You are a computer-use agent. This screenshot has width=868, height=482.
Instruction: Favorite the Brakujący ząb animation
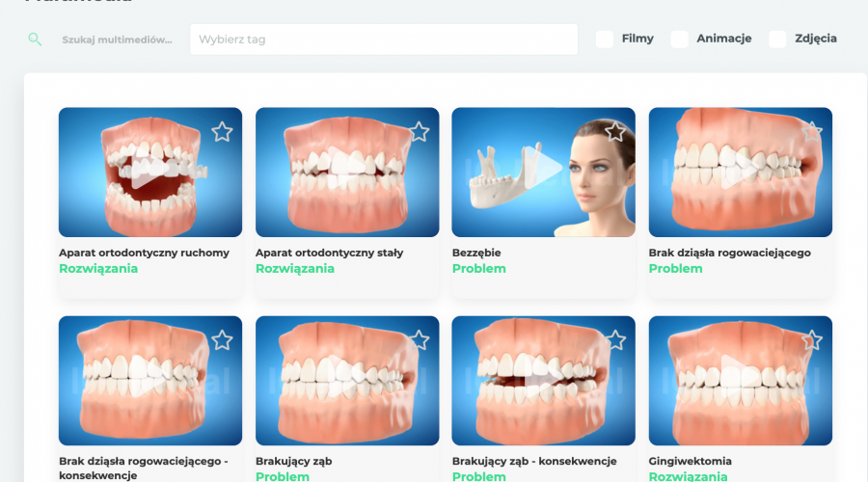(420, 340)
